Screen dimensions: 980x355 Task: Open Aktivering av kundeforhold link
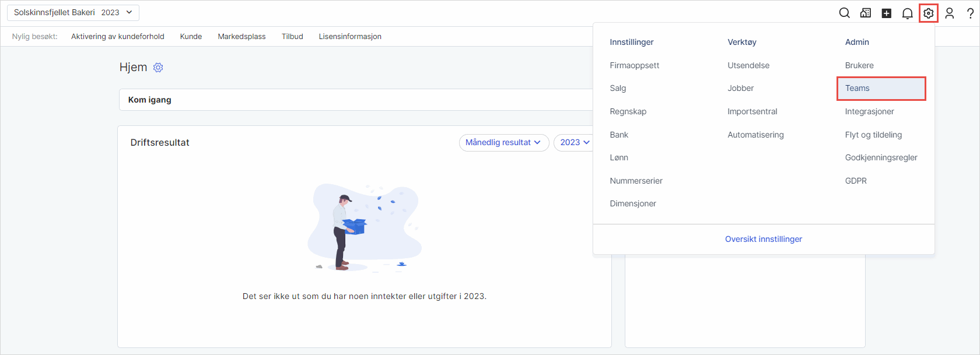coord(118,36)
